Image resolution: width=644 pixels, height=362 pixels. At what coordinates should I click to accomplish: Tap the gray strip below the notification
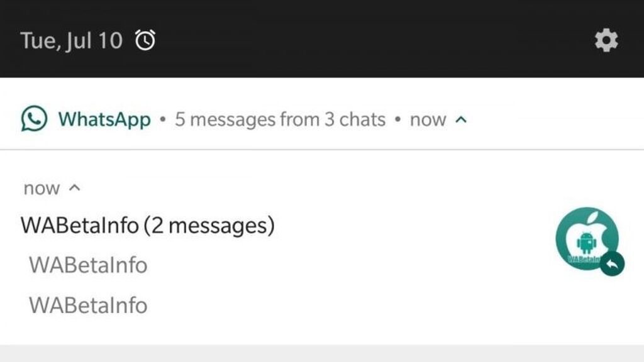pos(322,353)
